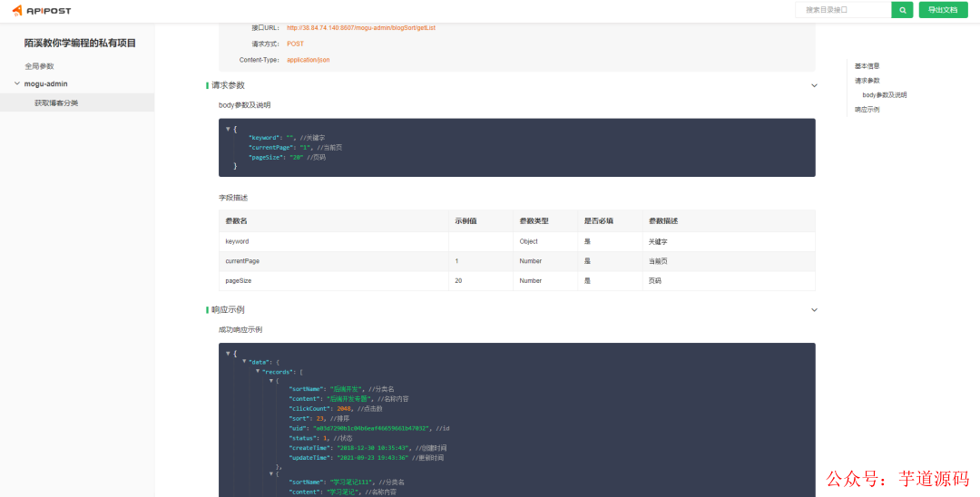Click the "pageSize" key in the request JSON
The width and height of the screenshot is (980, 497).
point(266,158)
